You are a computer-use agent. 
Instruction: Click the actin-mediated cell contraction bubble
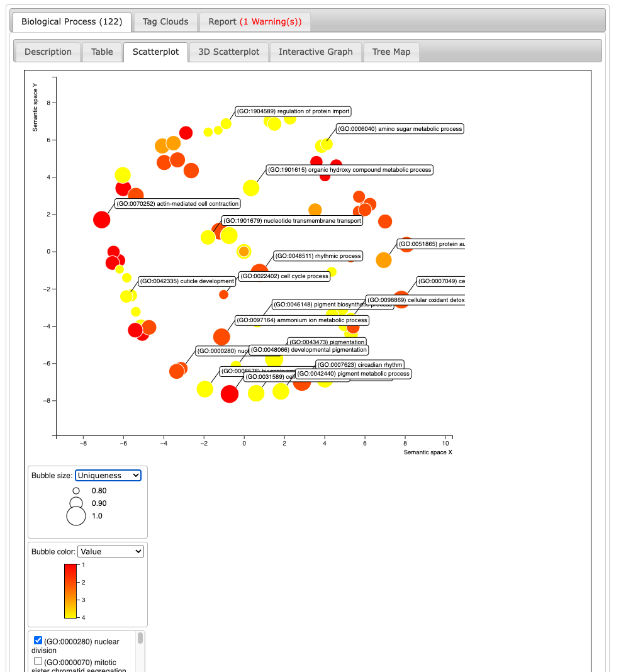[101, 220]
